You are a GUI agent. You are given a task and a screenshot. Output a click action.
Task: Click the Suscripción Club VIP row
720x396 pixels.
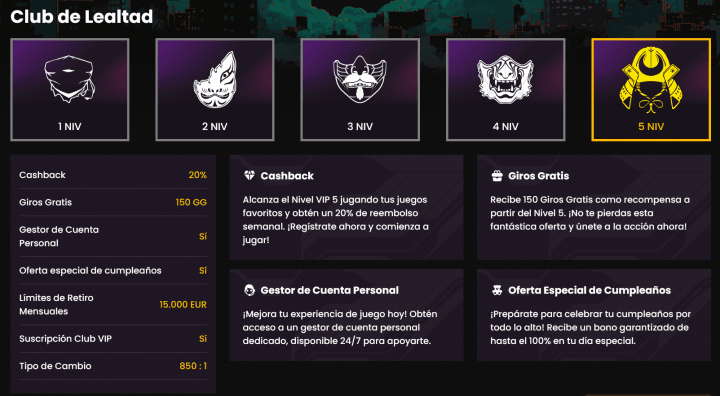coord(113,339)
